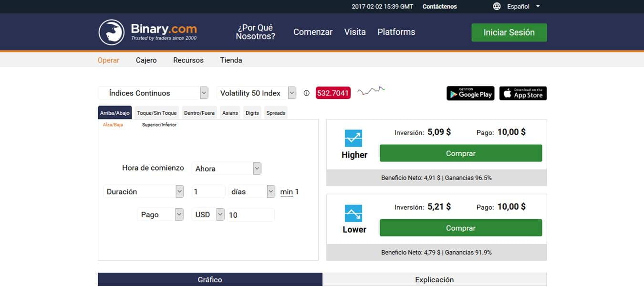Open the App Store badge
This screenshot has width=644, height=288.
pos(523,93)
